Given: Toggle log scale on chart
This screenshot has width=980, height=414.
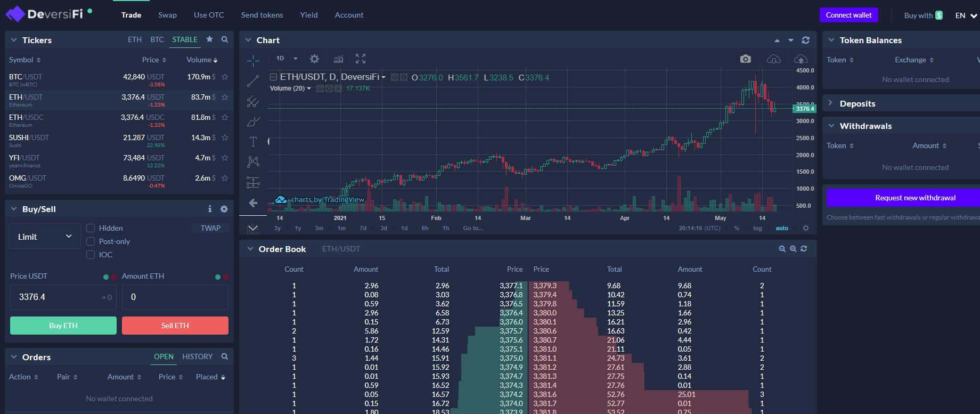Looking at the screenshot, I should (757, 228).
